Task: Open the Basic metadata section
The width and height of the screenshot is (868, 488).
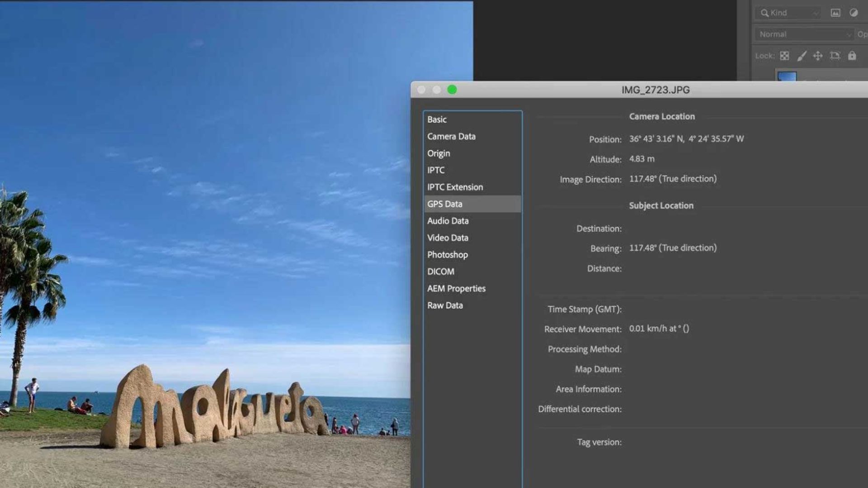Action: click(x=437, y=119)
